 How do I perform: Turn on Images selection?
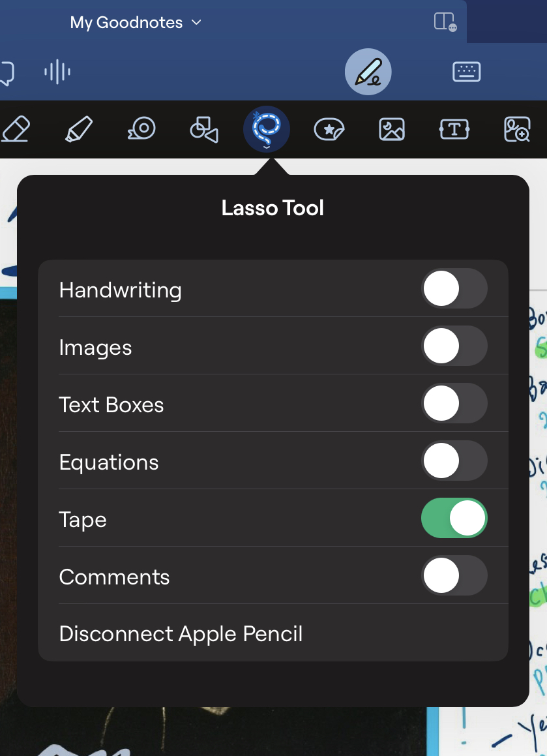(454, 346)
